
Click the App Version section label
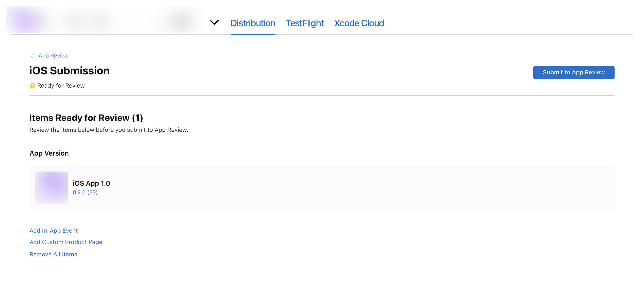(x=49, y=153)
